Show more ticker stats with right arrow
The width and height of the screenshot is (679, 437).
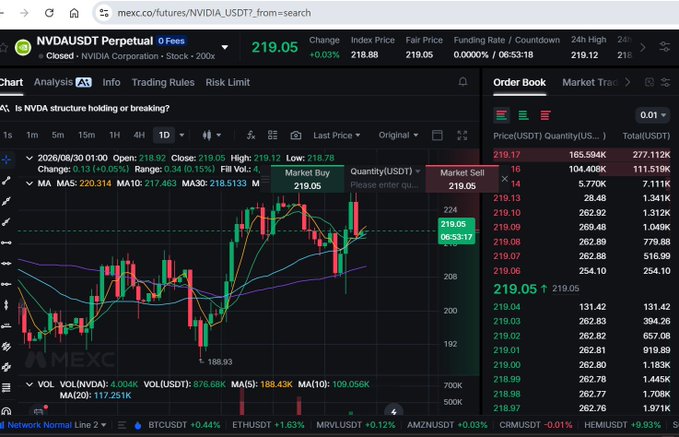(x=643, y=47)
